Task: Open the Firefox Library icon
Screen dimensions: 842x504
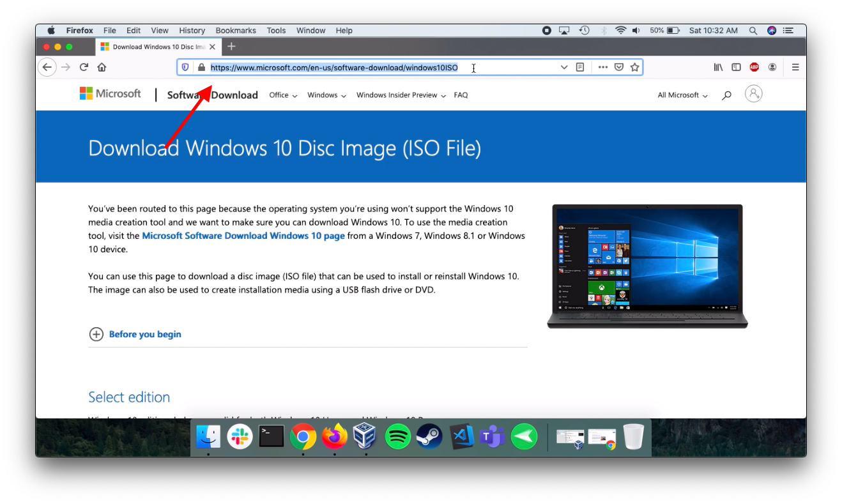Action: (718, 67)
